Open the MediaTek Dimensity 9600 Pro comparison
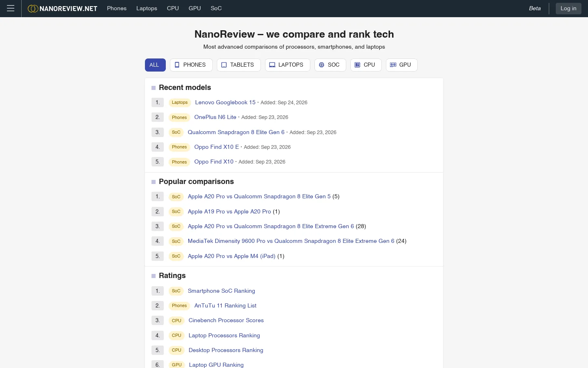588x368 pixels. click(291, 241)
